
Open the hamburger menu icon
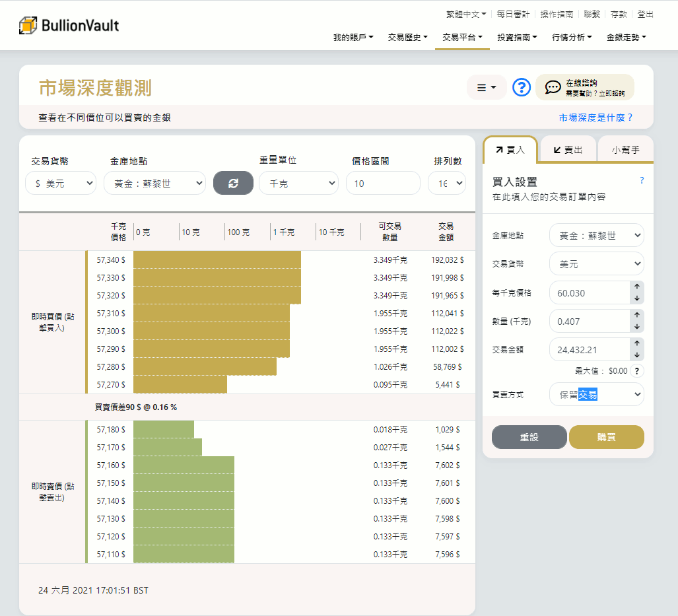487,87
